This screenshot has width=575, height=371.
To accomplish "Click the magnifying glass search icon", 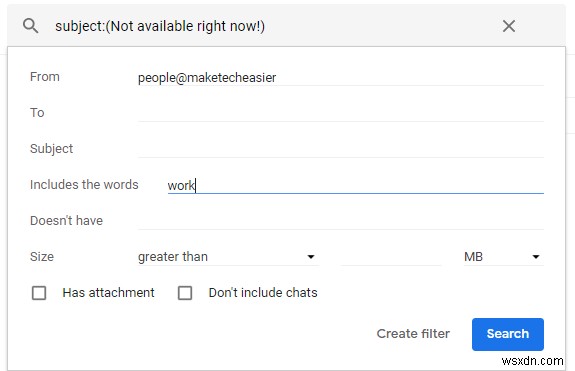I will pos(30,26).
